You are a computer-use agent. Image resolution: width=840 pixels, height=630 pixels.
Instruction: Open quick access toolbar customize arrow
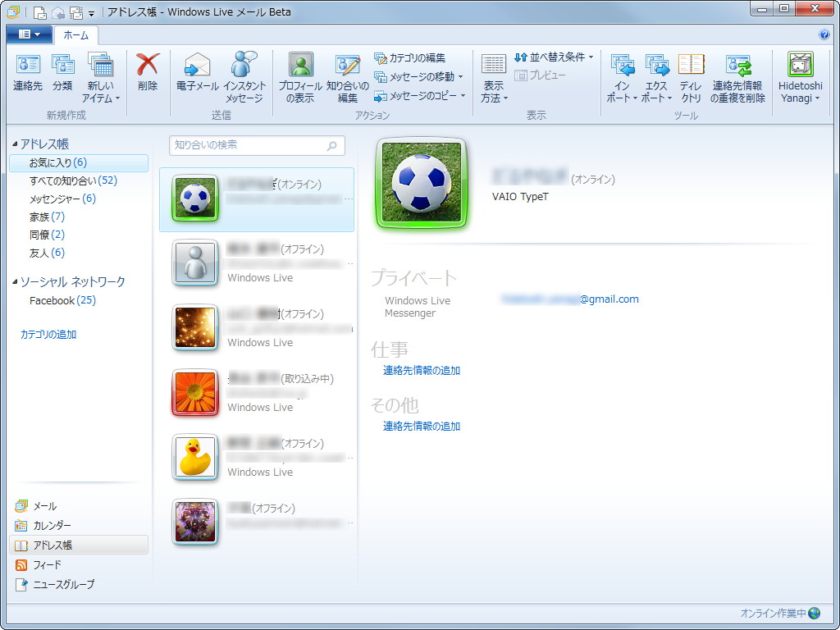tap(92, 13)
